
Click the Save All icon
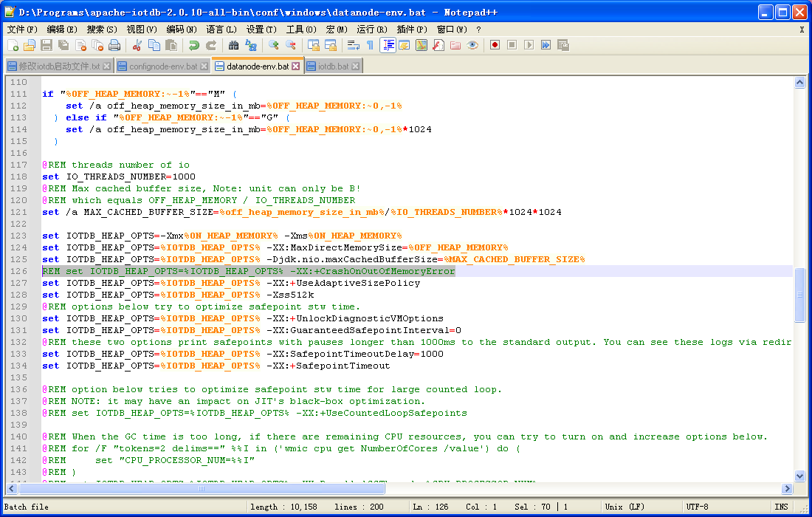click(63, 46)
